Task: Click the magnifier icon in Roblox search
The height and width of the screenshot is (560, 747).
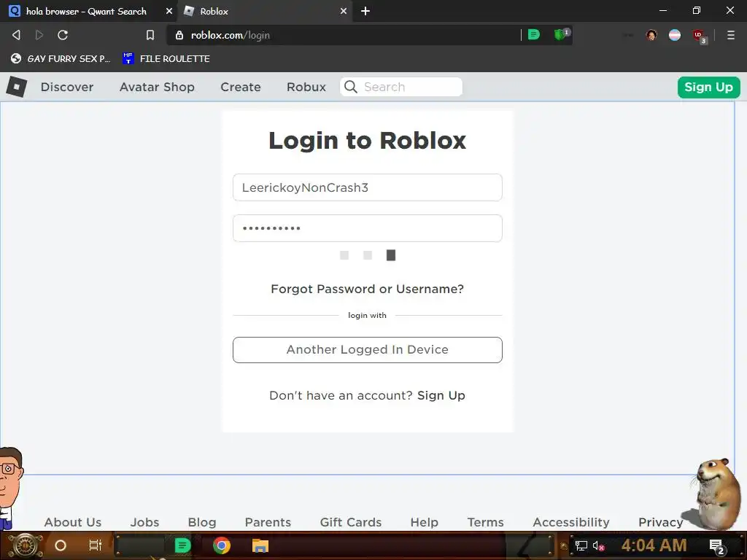Action: (351, 87)
